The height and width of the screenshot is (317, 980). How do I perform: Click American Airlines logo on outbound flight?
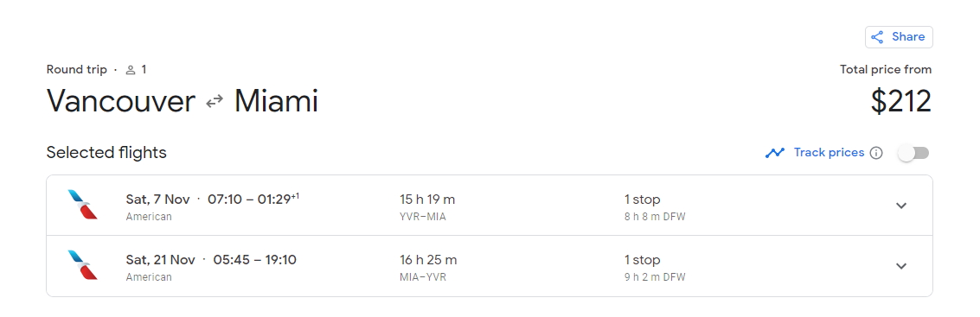(x=82, y=205)
